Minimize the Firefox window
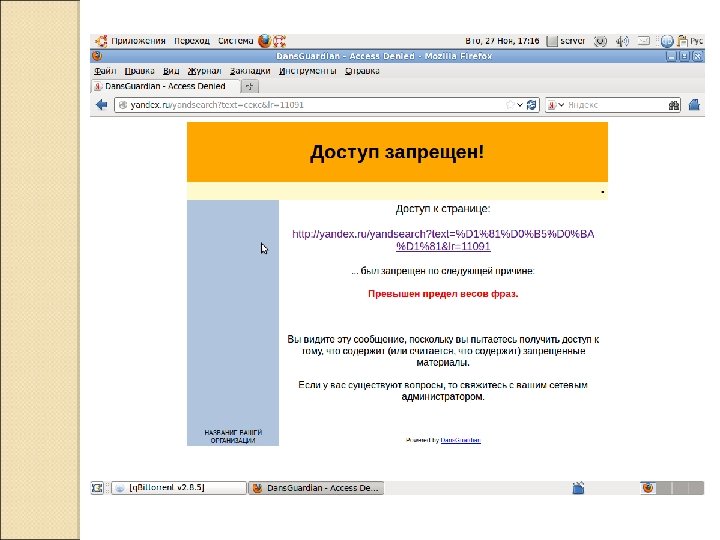Image resolution: width=720 pixels, height=540 pixels. pyautogui.click(x=671, y=56)
